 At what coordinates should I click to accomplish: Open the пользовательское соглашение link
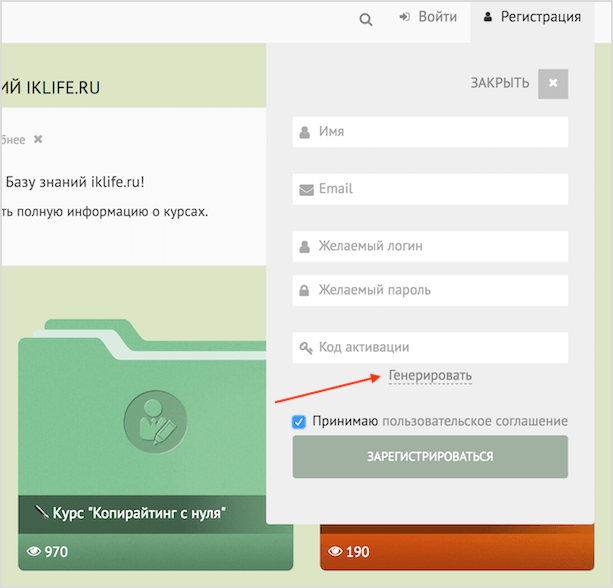click(x=475, y=421)
